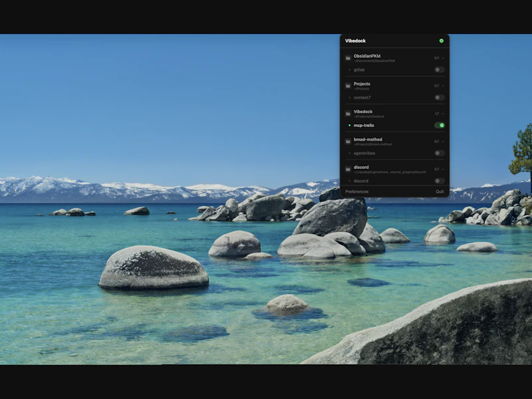Click the green status dot beside mcp-trello
Viewport: 532px width, 399px height.
point(350,126)
